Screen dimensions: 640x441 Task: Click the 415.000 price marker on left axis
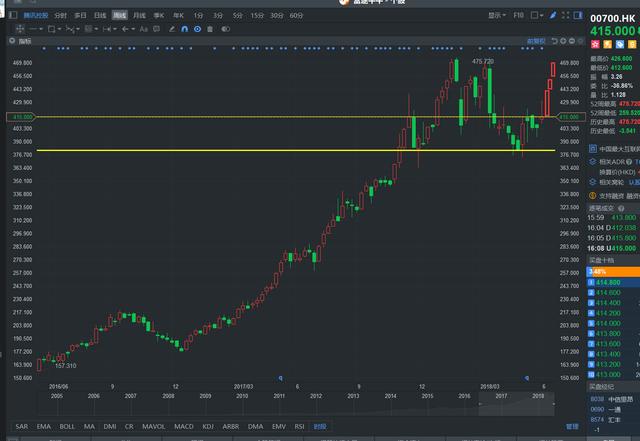point(21,117)
